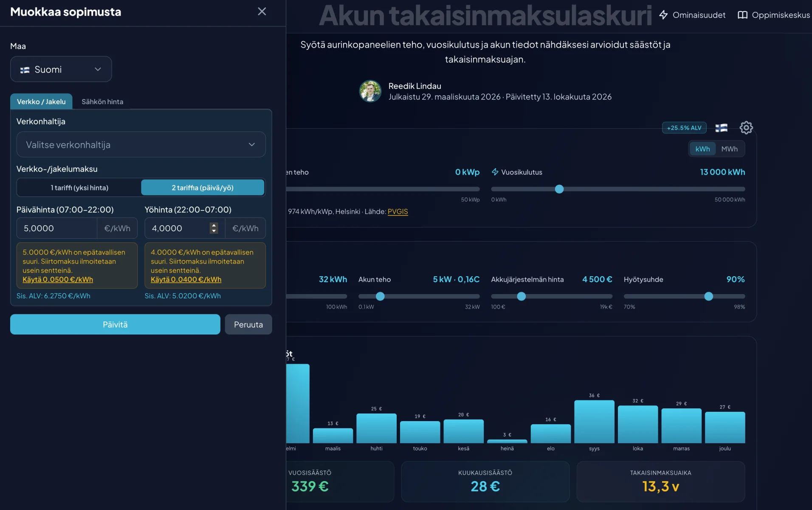The image size is (812, 510).
Task: Click the book icon for Oppimiskeskus
Action: pos(742,15)
